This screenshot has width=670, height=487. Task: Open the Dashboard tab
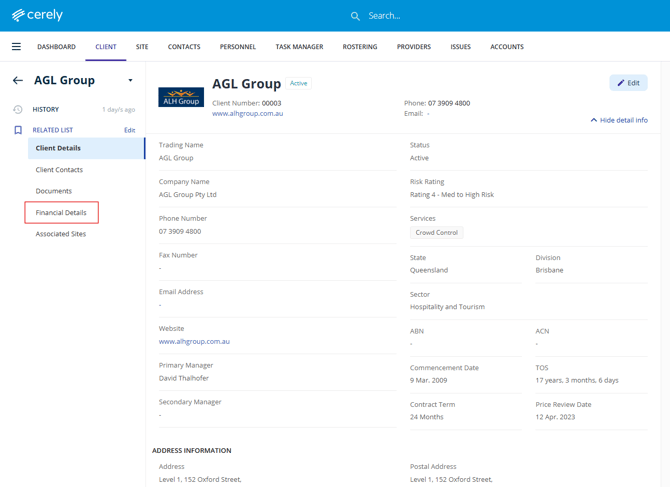tap(56, 47)
